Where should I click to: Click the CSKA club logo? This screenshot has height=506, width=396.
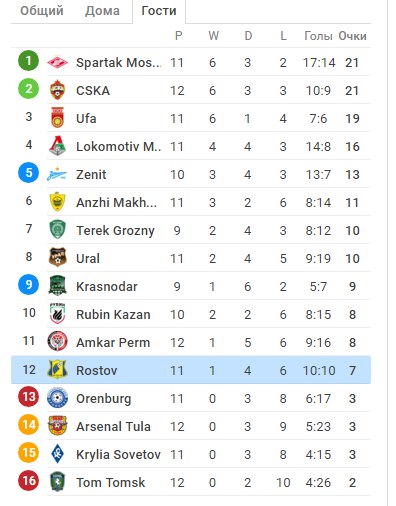[57, 90]
